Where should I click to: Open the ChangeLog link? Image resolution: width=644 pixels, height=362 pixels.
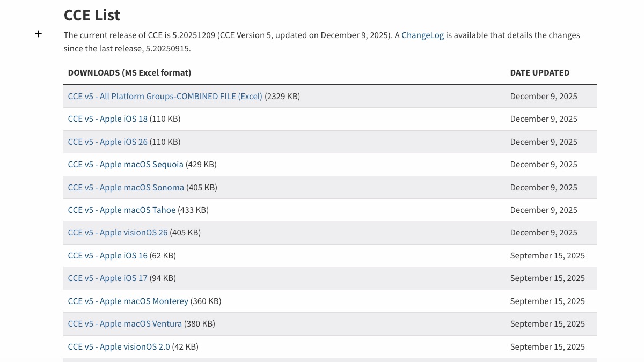click(x=422, y=35)
